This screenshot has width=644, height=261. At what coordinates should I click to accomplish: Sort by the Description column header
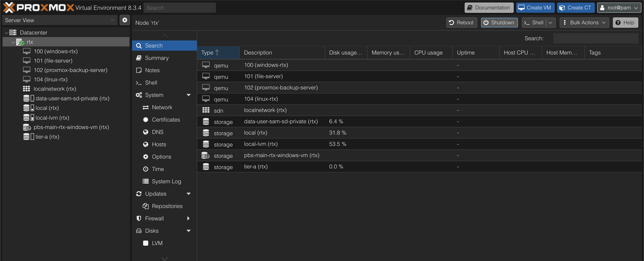click(282, 53)
